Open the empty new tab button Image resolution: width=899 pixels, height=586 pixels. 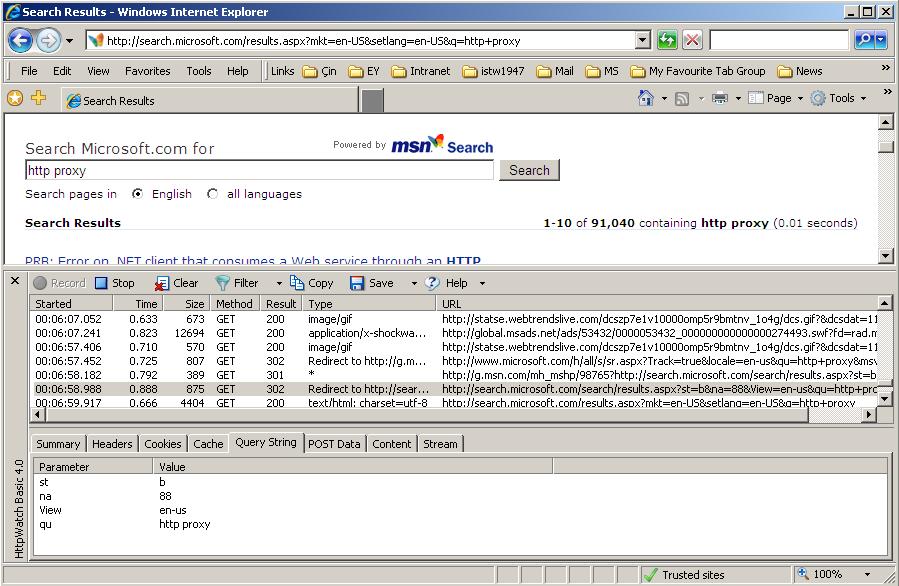372,101
